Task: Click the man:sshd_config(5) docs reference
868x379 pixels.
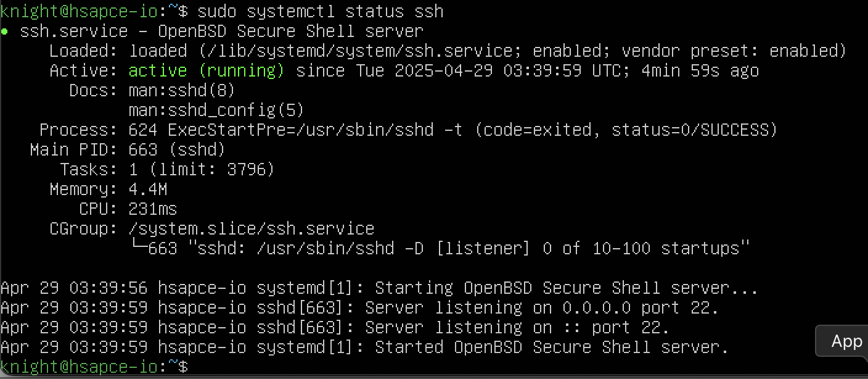Action: coord(216,110)
